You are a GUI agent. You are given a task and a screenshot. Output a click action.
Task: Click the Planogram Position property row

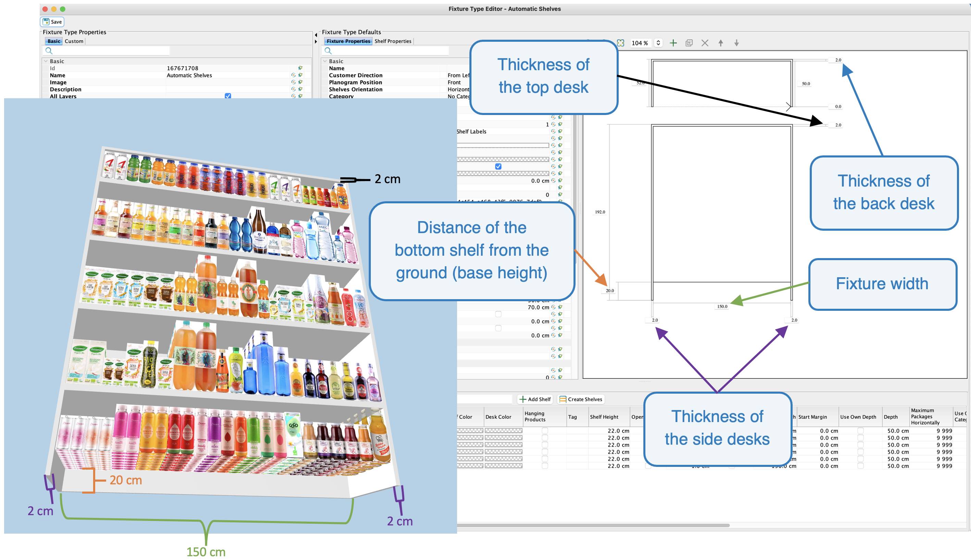(x=395, y=82)
